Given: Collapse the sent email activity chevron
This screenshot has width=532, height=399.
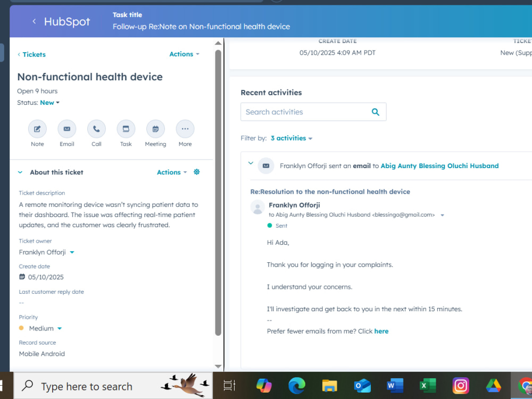Looking at the screenshot, I should click(x=251, y=163).
